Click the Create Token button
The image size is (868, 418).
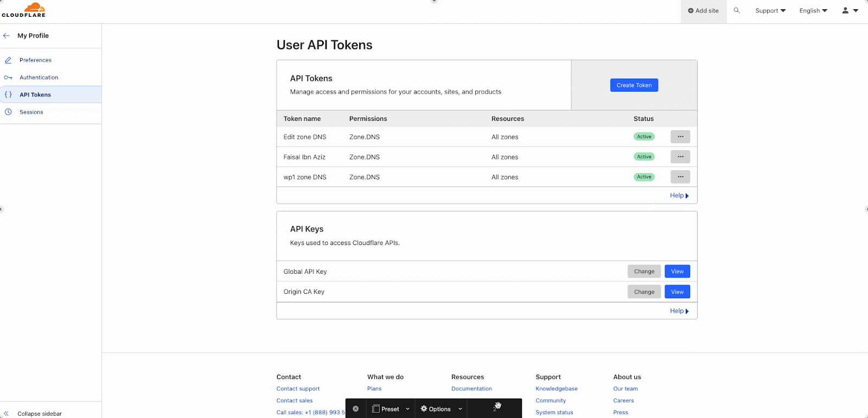point(634,85)
